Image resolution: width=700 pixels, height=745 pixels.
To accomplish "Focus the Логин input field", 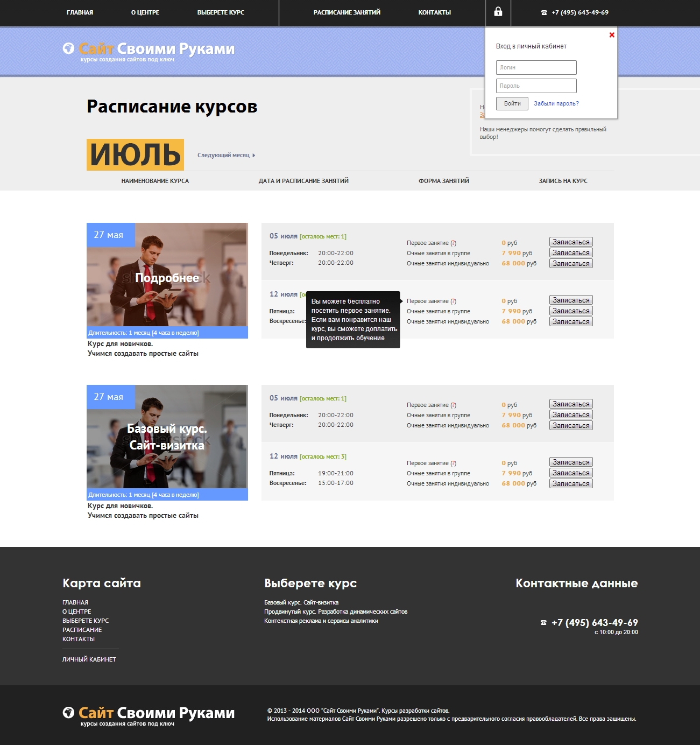I will [x=536, y=67].
